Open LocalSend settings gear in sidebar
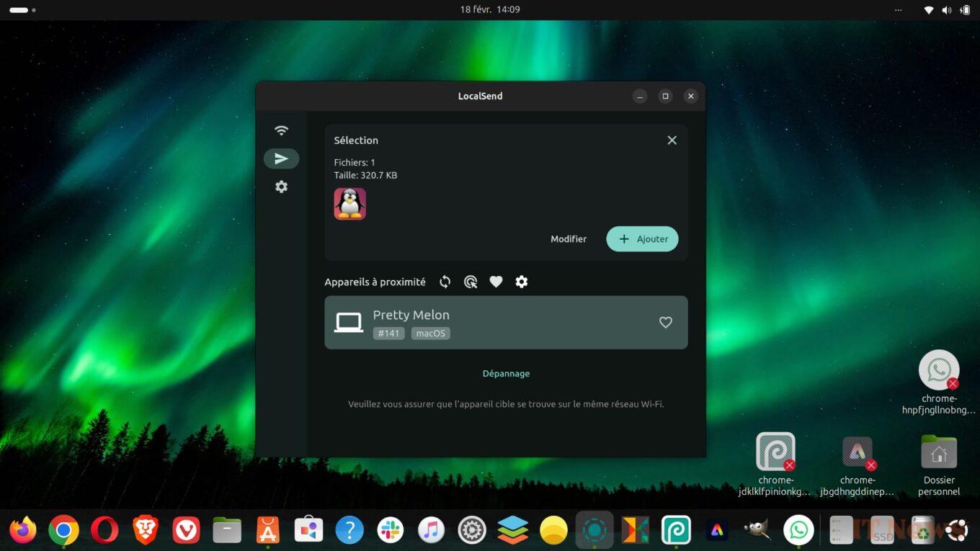980x551 pixels. (281, 187)
